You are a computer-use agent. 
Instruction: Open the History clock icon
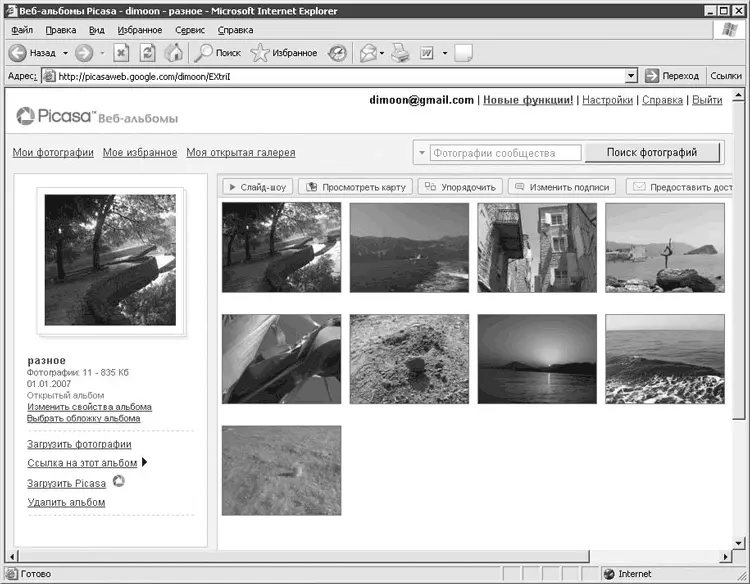[x=337, y=52]
